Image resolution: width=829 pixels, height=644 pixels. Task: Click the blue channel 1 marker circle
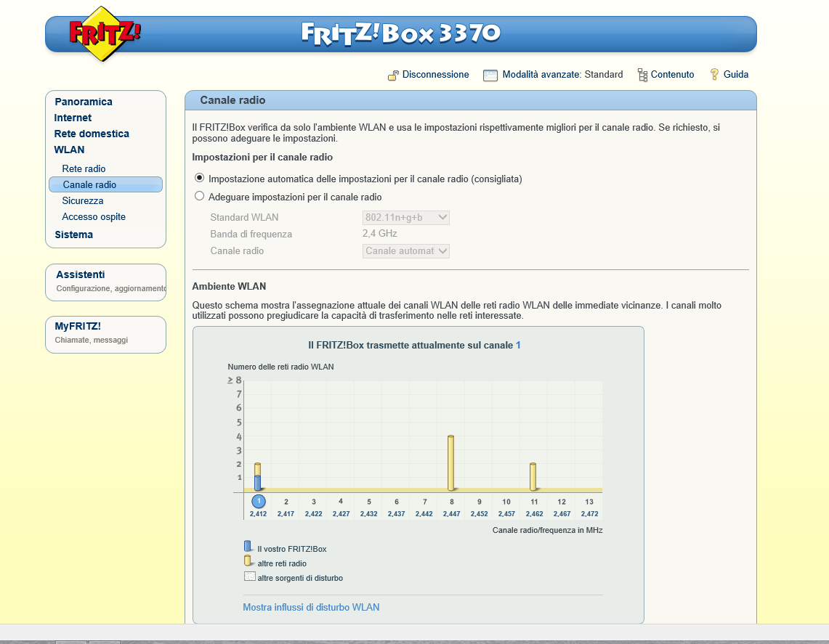pyautogui.click(x=259, y=501)
